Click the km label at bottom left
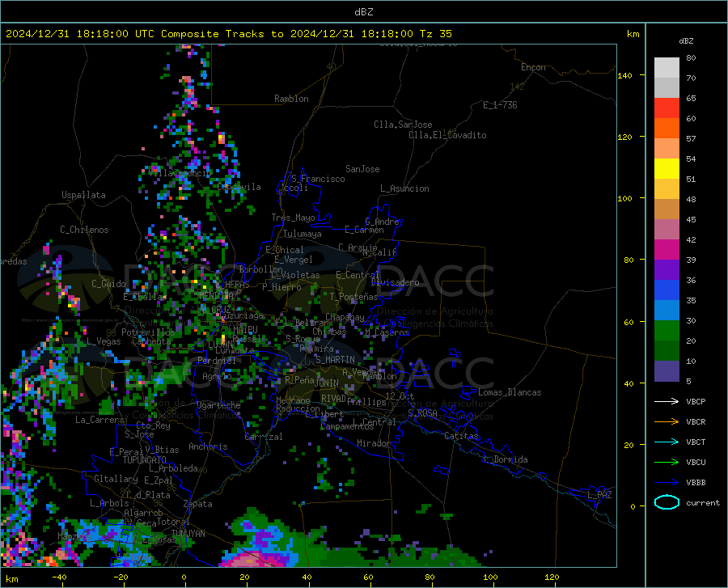Viewport: 728px width, 588px height. coord(11,579)
